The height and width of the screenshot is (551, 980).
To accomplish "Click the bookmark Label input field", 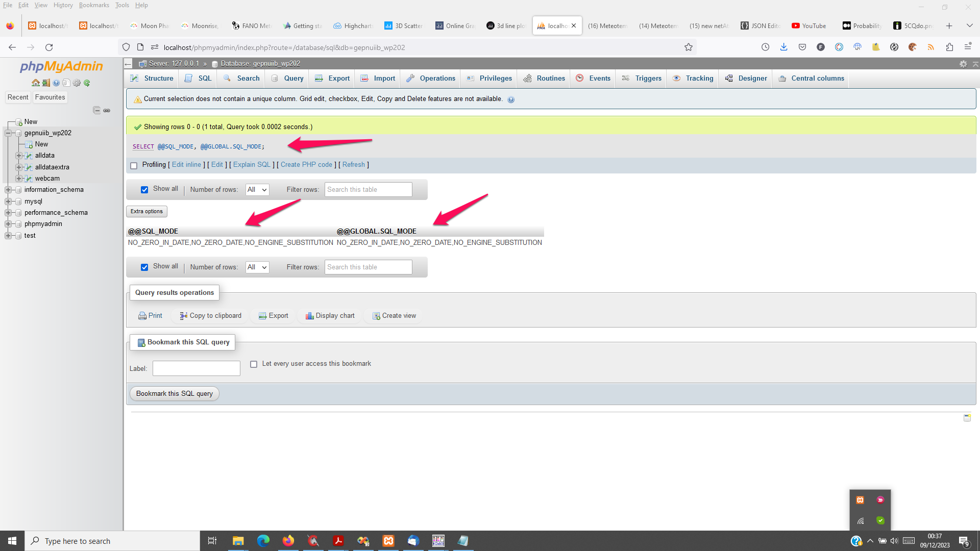I will [x=196, y=368].
